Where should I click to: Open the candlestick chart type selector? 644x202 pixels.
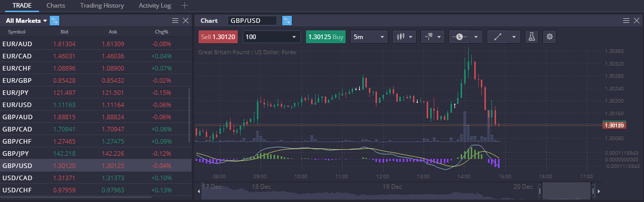[404, 37]
